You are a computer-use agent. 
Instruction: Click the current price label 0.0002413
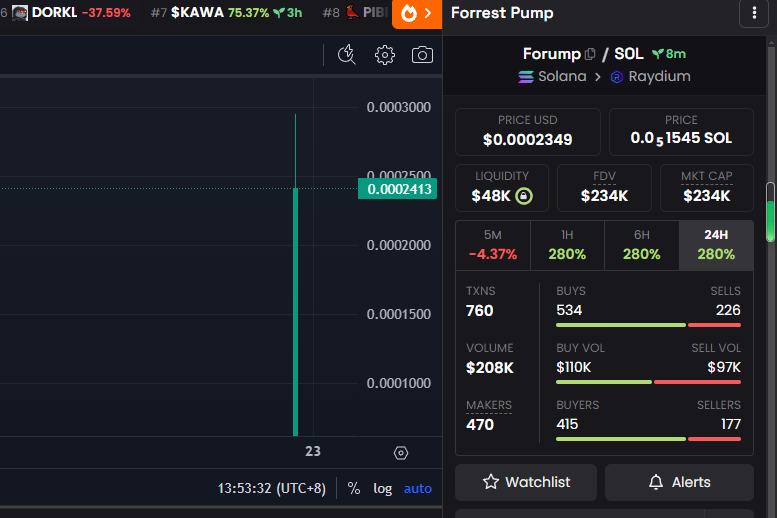pyautogui.click(x=397, y=189)
